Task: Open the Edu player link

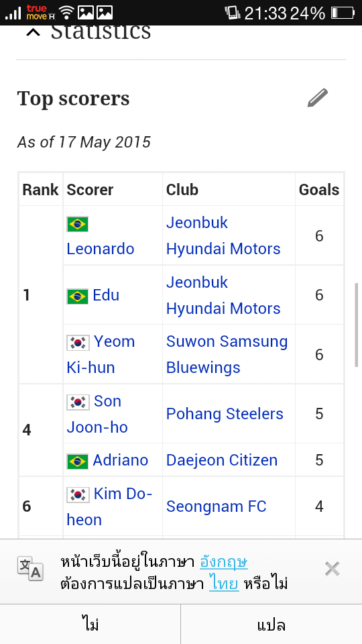Action: click(106, 295)
